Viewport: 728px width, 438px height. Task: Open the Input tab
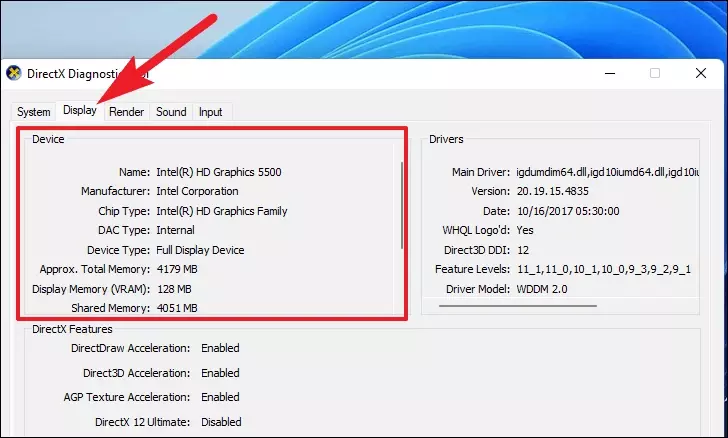(210, 112)
